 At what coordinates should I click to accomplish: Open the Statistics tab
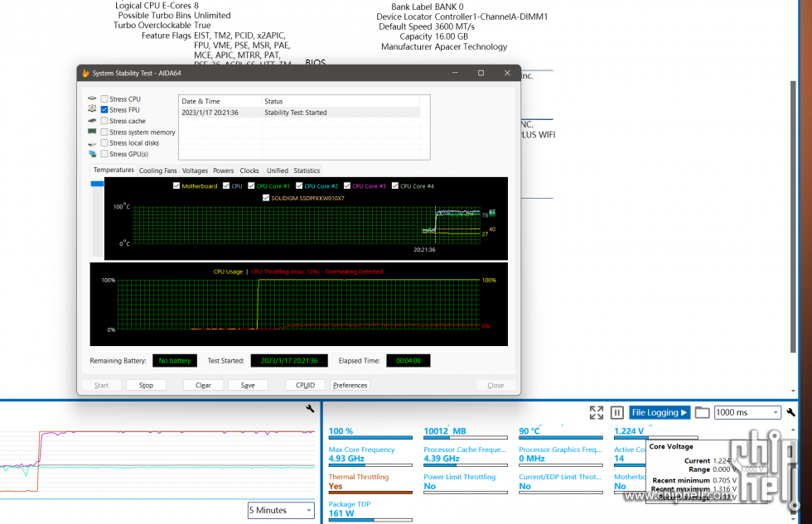coord(307,171)
